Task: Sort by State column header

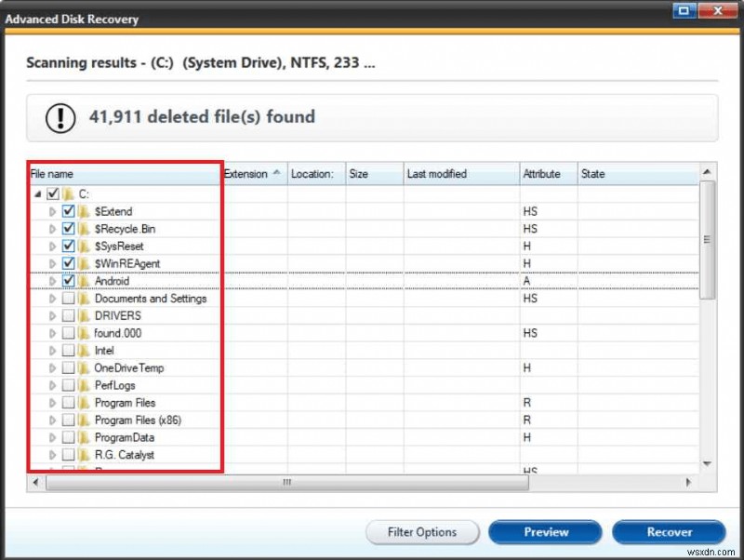Action: pos(638,174)
